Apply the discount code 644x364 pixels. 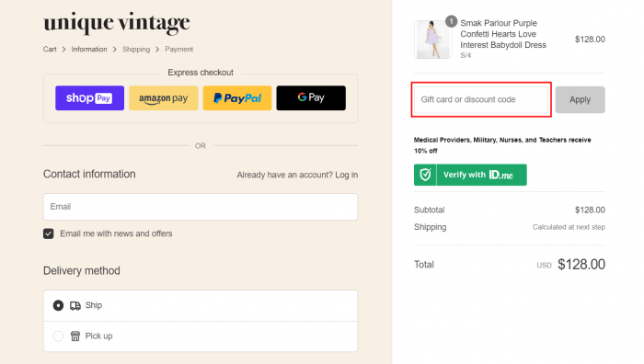[580, 99]
